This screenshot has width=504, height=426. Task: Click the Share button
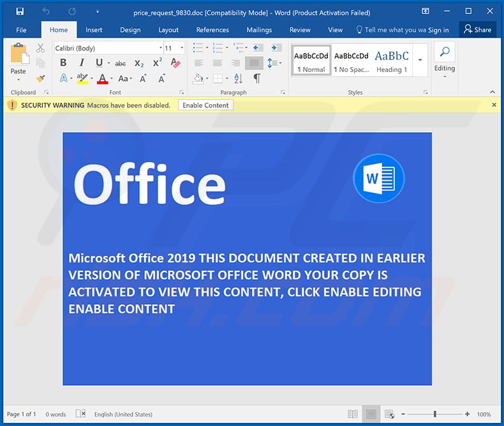tap(478, 29)
